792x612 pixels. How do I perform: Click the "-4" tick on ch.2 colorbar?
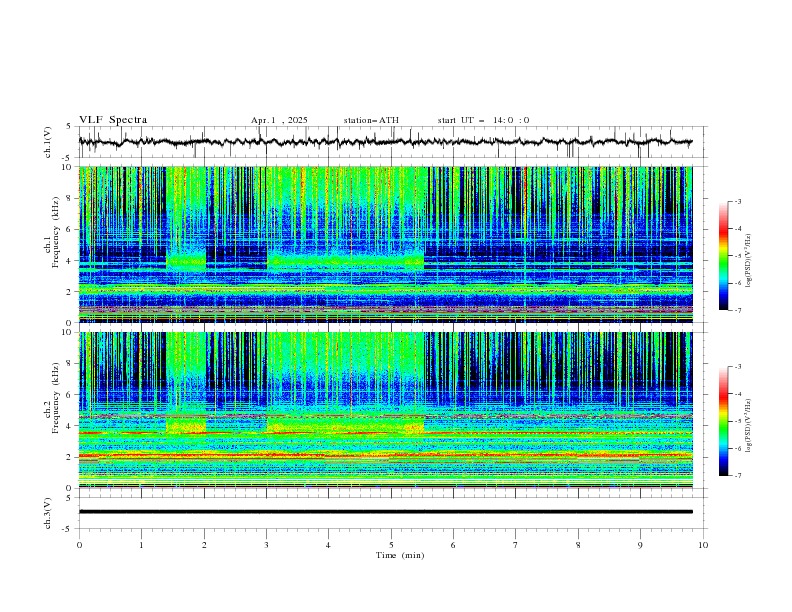738,394
